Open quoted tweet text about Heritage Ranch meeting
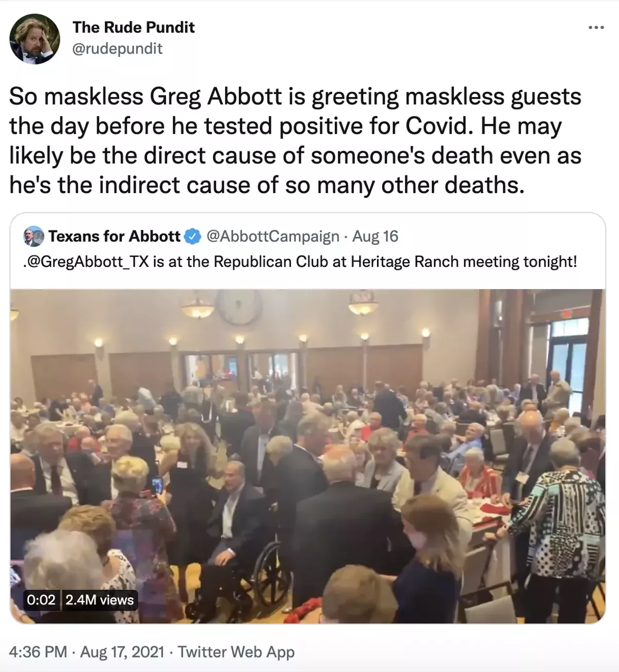Image resolution: width=619 pixels, height=672 pixels. [x=301, y=262]
